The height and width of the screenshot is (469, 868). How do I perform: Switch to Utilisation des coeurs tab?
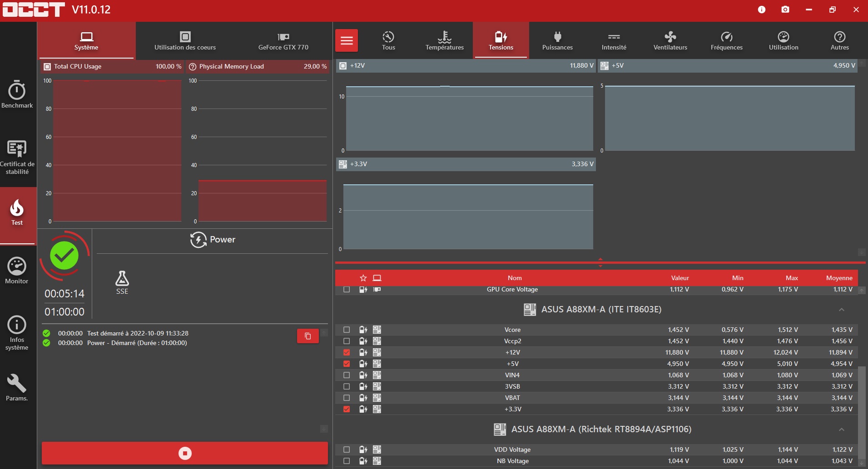(185, 40)
